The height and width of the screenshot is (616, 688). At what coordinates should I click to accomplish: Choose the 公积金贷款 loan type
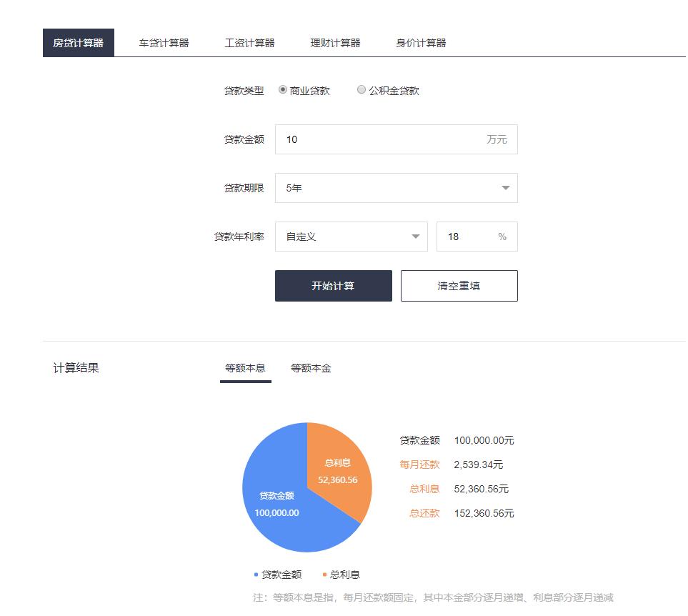point(362,90)
